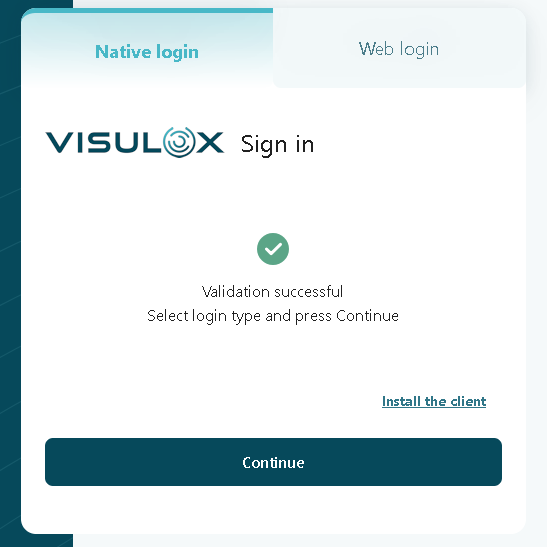Click the word Web in the second tab

(376, 48)
